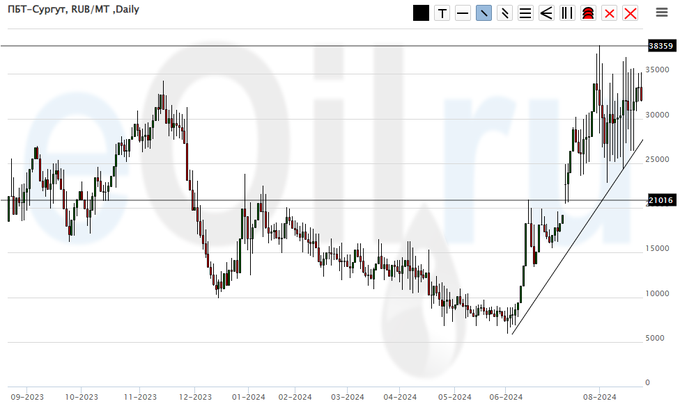680x406 pixels.
Task: Select the vertical lines tool
Action: coord(567,13)
